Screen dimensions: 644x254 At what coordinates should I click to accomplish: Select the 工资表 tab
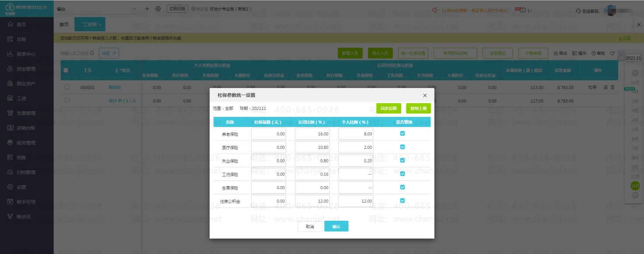tap(90, 25)
